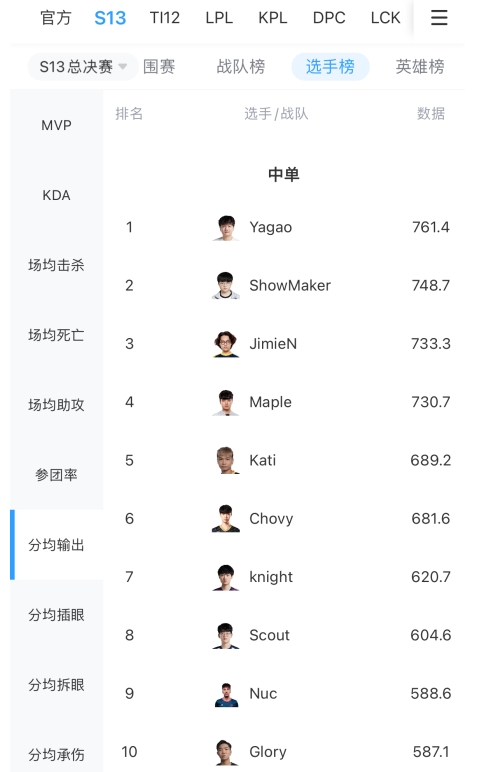Image resolution: width=484 pixels, height=772 pixels.
Task: Click Kati's player avatar
Action: point(226,460)
